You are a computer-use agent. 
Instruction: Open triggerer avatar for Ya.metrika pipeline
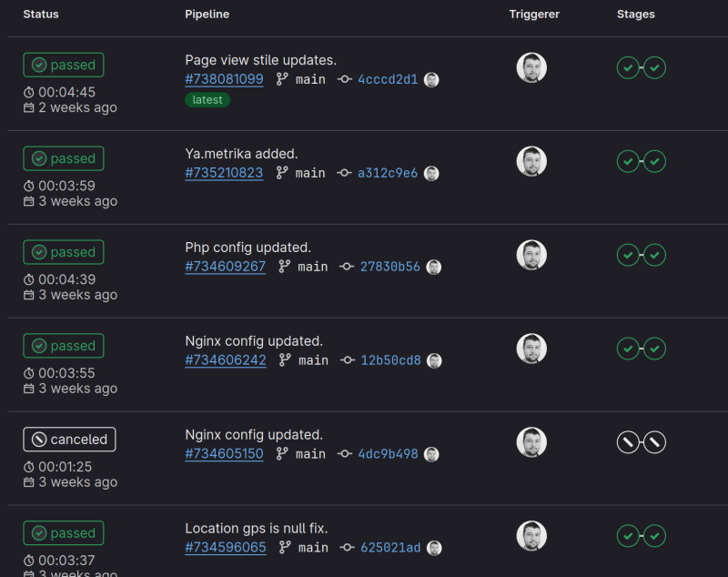[531, 161]
